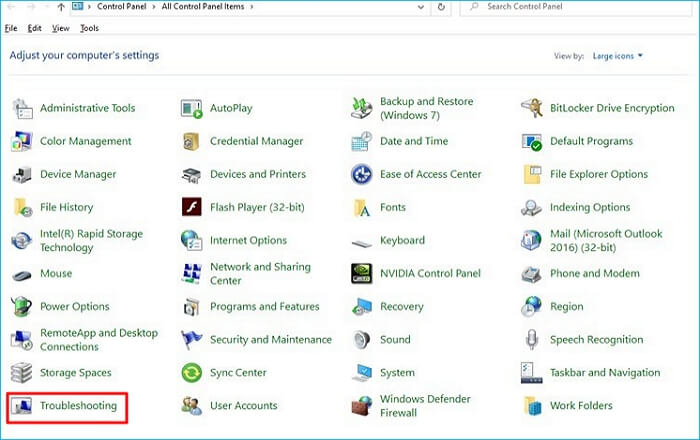Open the Flash Player (32-bit) icon
700x440 pixels.
(192, 208)
